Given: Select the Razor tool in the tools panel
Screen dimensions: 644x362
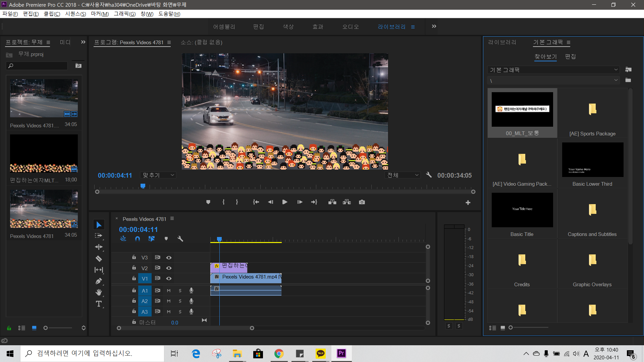Looking at the screenshot, I should click(99, 258).
